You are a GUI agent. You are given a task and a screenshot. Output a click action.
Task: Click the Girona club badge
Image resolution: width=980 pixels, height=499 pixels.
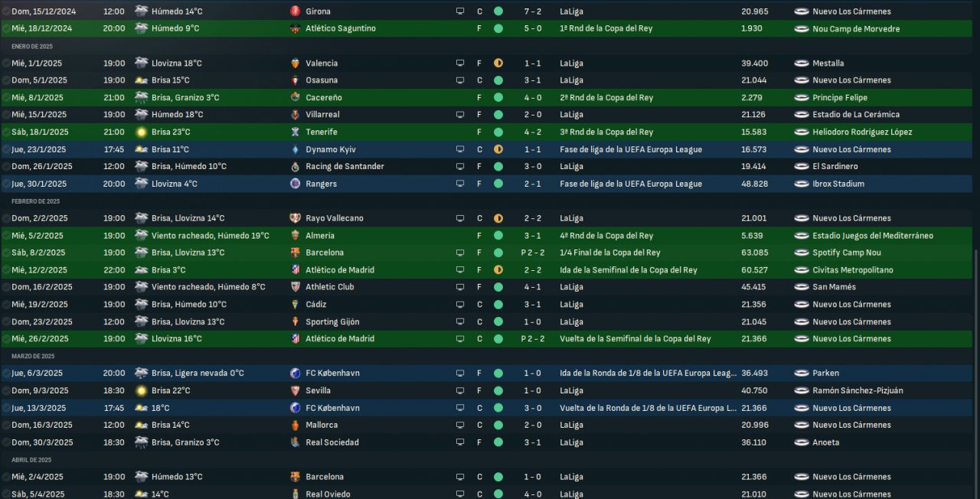296,11
